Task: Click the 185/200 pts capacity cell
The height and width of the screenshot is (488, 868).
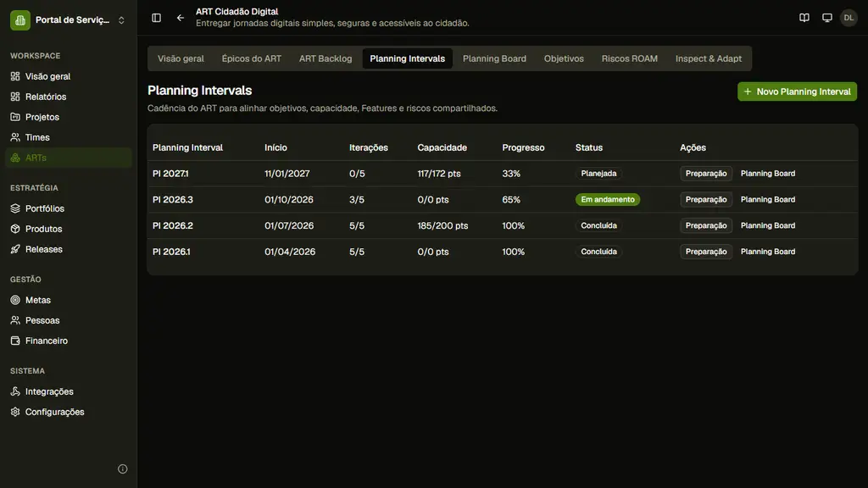Action: 442,225
